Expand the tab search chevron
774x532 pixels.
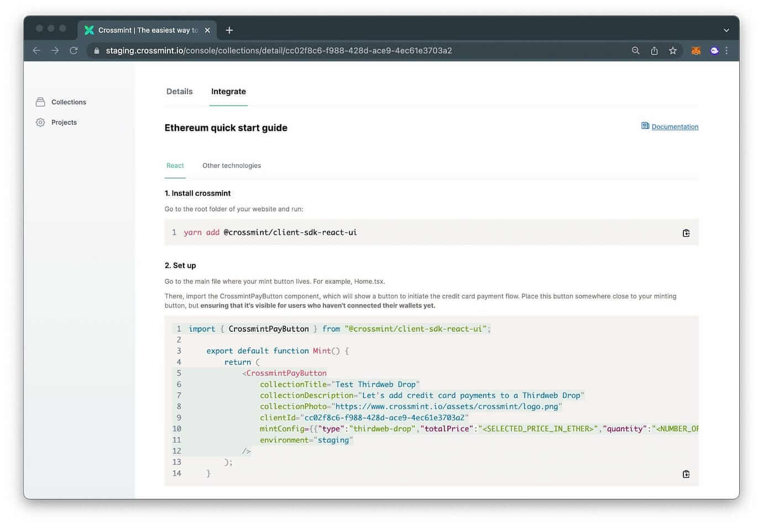click(726, 30)
